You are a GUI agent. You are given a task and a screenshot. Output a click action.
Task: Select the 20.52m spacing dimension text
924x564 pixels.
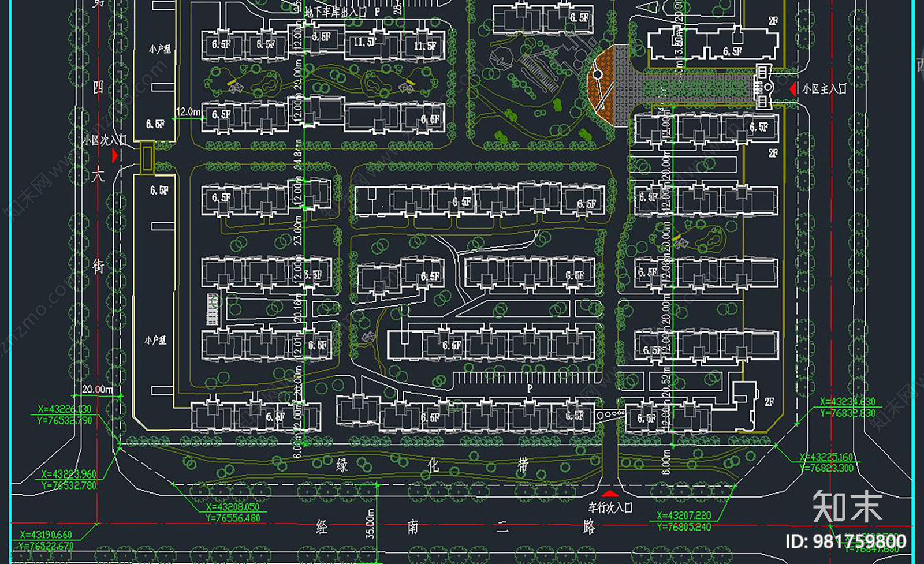click(x=666, y=383)
